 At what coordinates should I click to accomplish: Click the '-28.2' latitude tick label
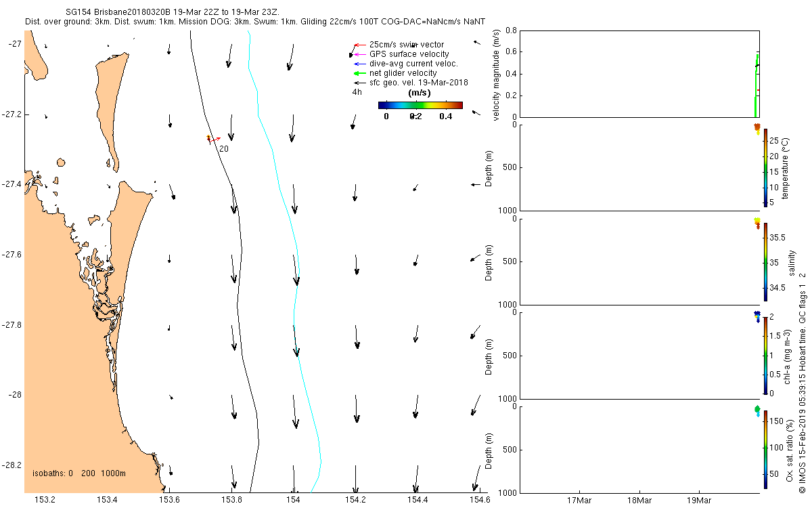tap(13, 465)
